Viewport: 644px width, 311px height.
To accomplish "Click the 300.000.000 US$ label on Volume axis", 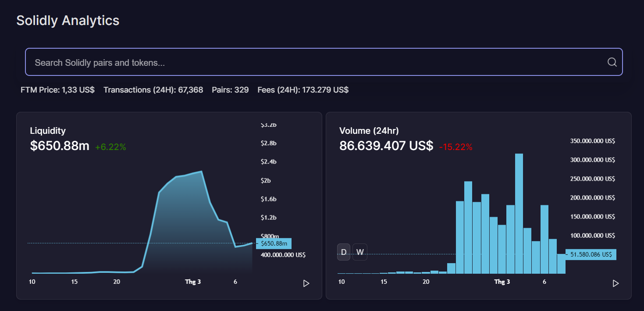I will coord(592,160).
